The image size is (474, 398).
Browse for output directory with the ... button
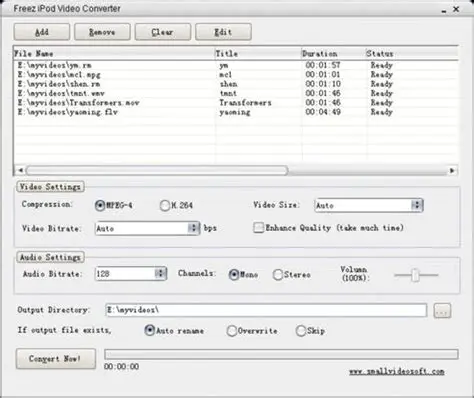click(x=442, y=311)
